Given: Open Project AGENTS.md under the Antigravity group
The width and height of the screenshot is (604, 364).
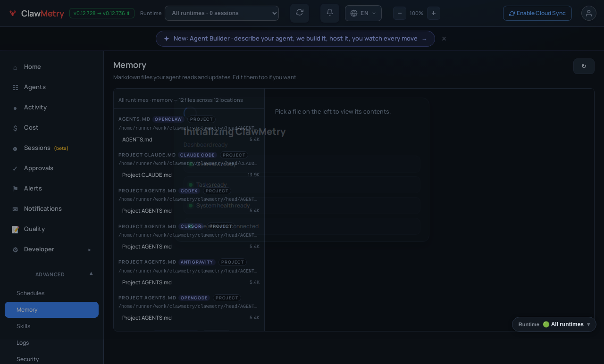Looking at the screenshot, I should tap(189, 282).
